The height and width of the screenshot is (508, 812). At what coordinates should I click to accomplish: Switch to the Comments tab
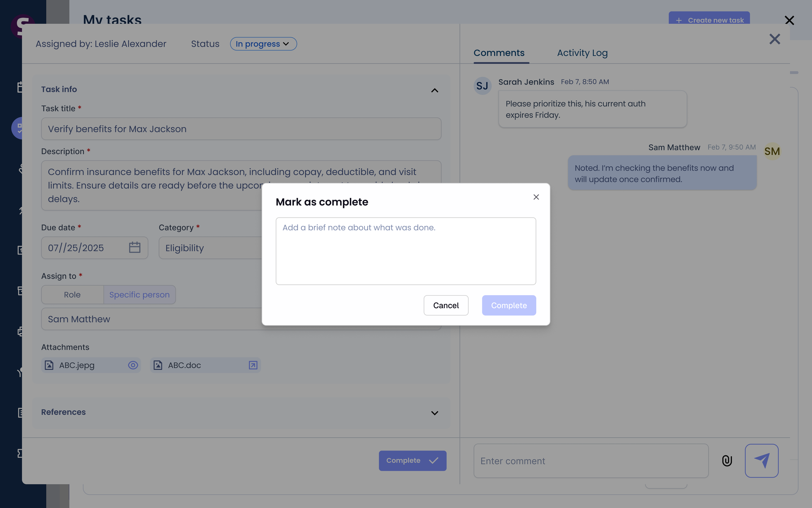(x=499, y=53)
